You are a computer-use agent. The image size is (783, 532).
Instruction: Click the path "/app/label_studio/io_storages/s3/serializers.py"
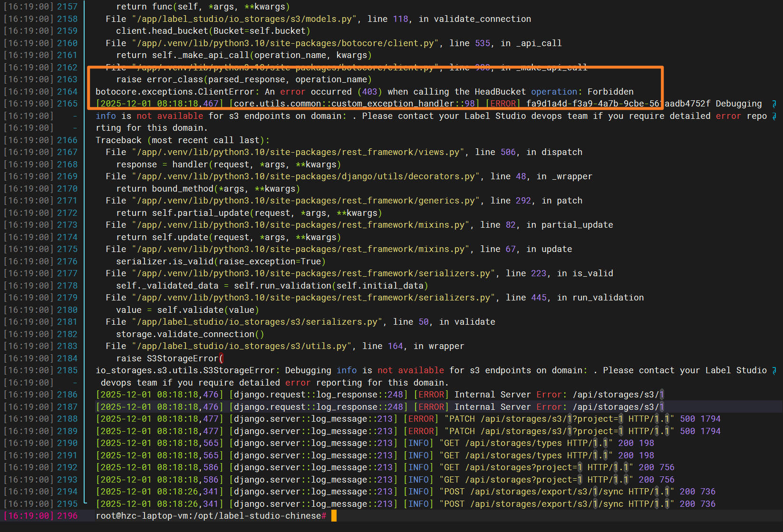click(x=257, y=322)
